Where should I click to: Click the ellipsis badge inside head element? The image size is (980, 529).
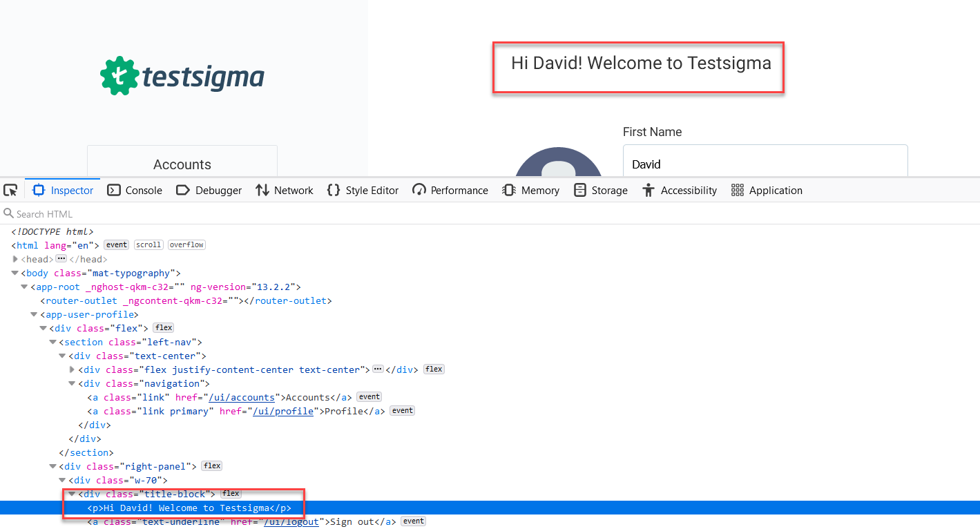click(x=61, y=258)
